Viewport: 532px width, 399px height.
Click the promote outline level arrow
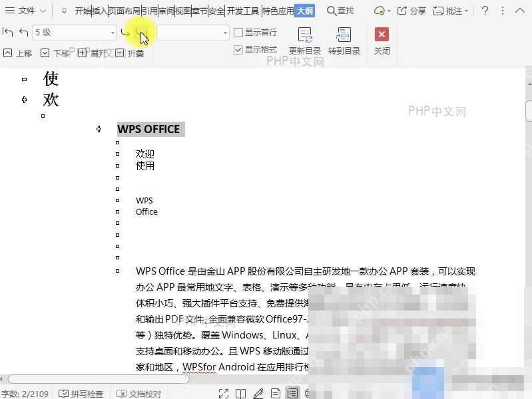(24, 33)
